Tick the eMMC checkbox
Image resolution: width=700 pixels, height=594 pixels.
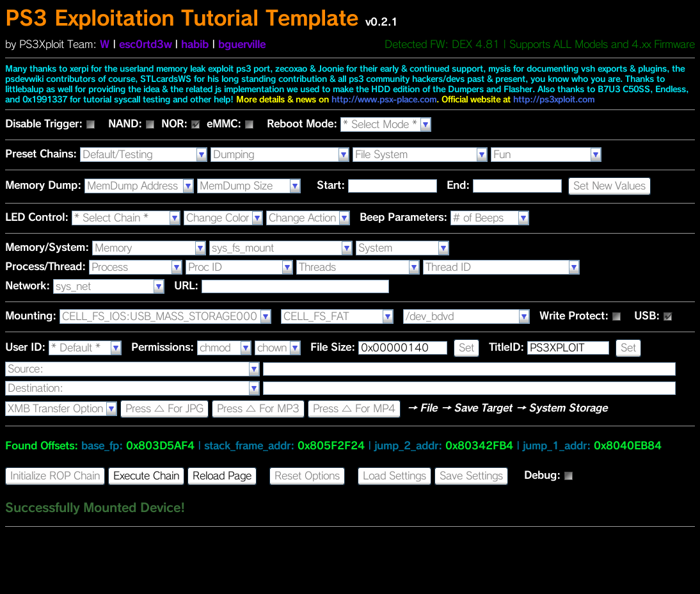click(x=249, y=125)
